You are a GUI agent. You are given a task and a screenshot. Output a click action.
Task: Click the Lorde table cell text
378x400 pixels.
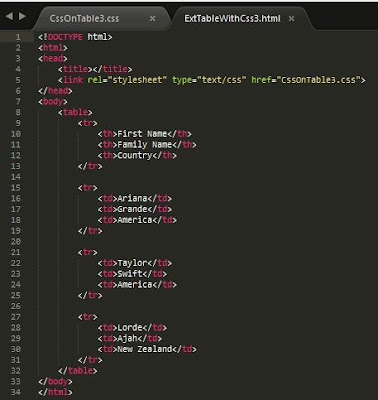click(130, 327)
